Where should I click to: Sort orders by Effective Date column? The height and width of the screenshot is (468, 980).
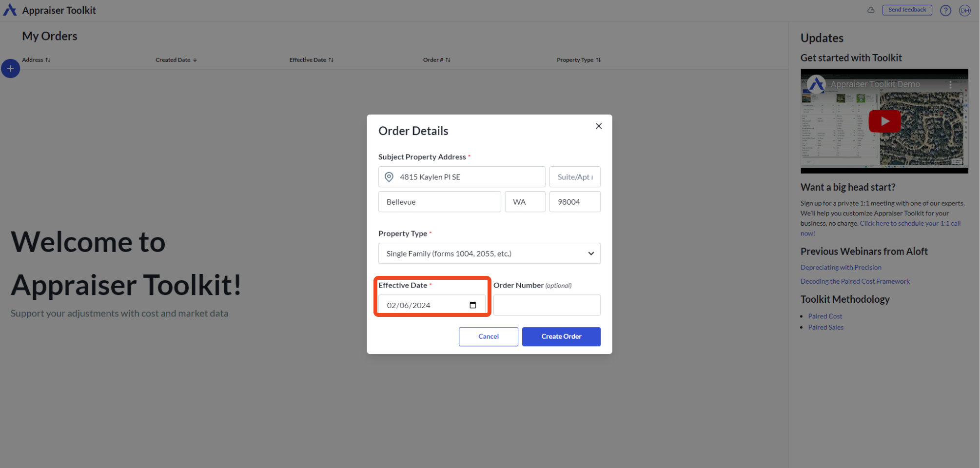click(311, 60)
